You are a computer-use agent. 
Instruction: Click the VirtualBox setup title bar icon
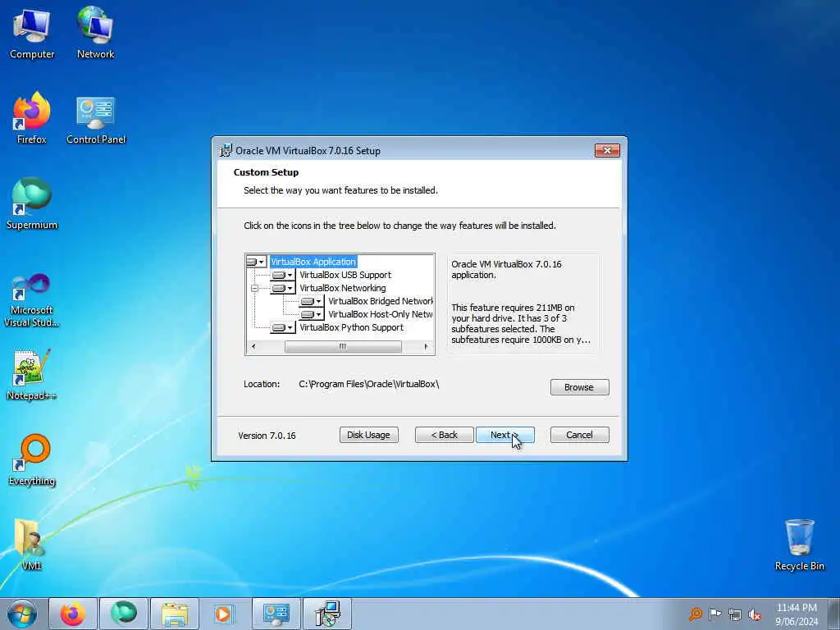226,151
